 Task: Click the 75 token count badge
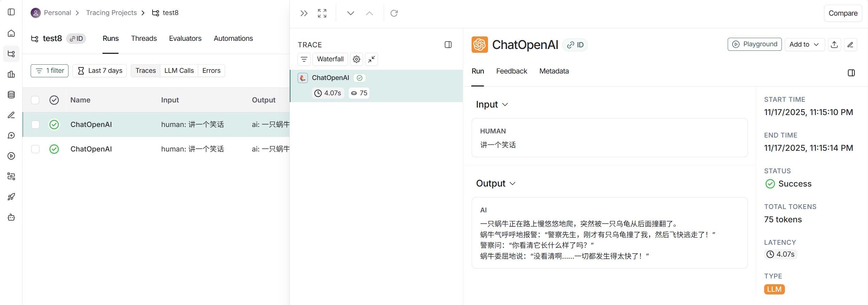click(x=359, y=93)
